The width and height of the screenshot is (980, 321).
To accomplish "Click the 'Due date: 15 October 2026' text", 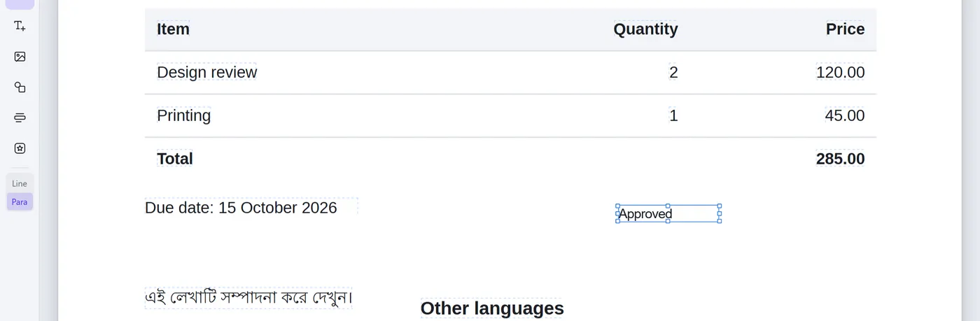I will pos(241,208).
